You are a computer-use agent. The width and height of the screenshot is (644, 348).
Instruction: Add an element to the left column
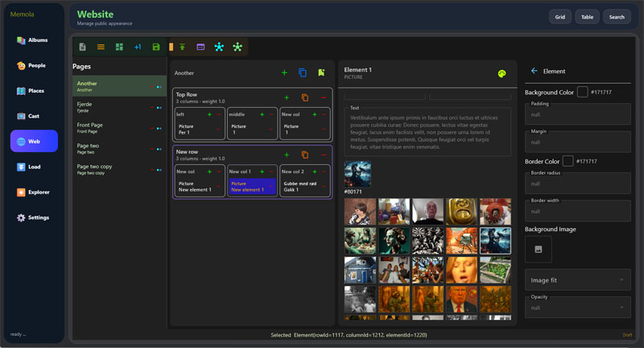coord(209,114)
